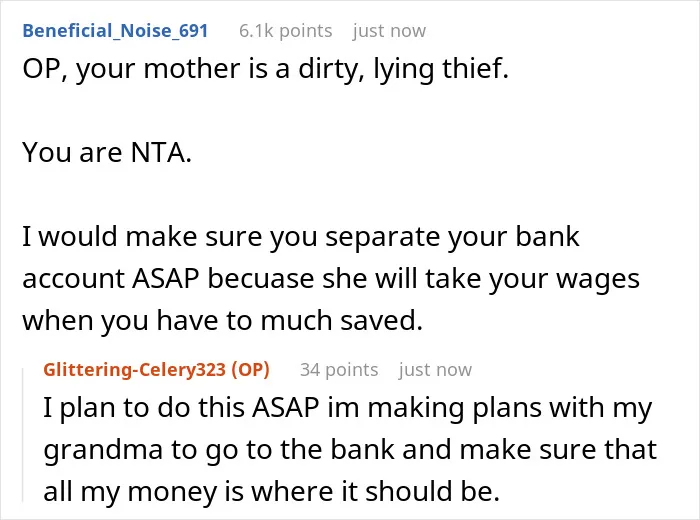Collapse reply via the vertical thread line
Viewport: 700px width, 520px height.
coord(23,435)
